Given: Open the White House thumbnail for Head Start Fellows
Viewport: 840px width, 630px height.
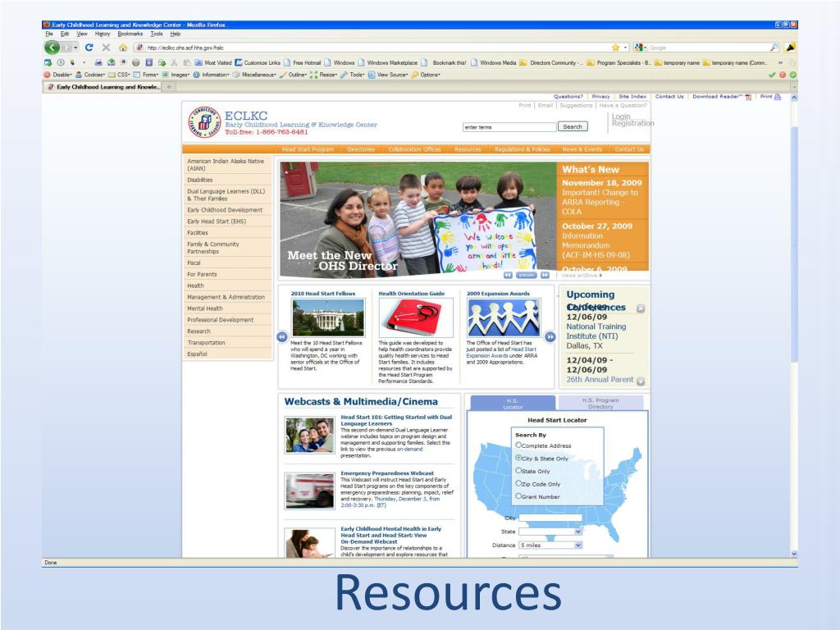Looking at the screenshot, I should (x=328, y=317).
